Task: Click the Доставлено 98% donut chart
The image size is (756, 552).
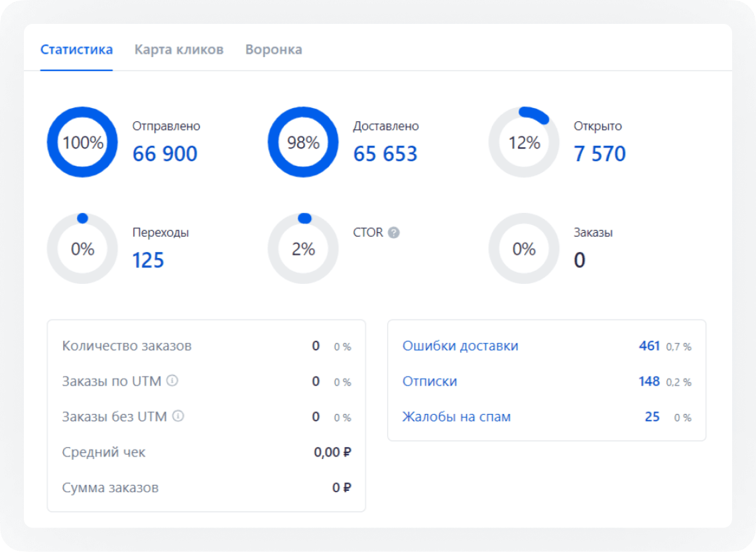Action: click(302, 141)
